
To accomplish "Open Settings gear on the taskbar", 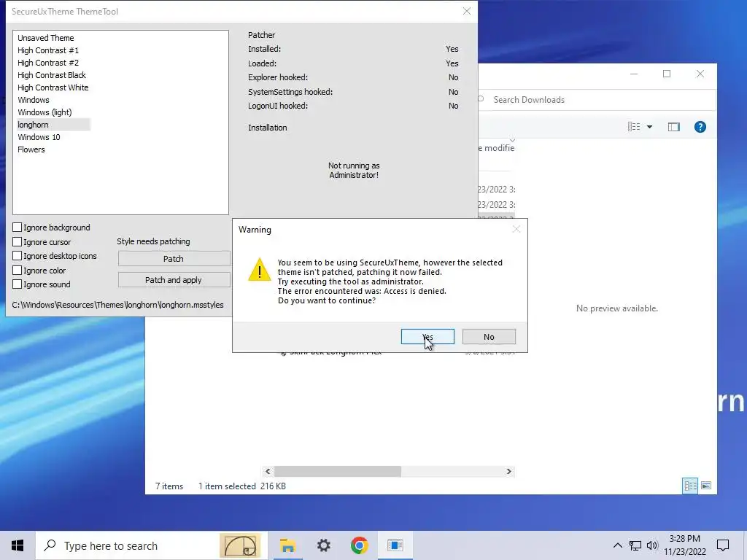I will click(324, 545).
